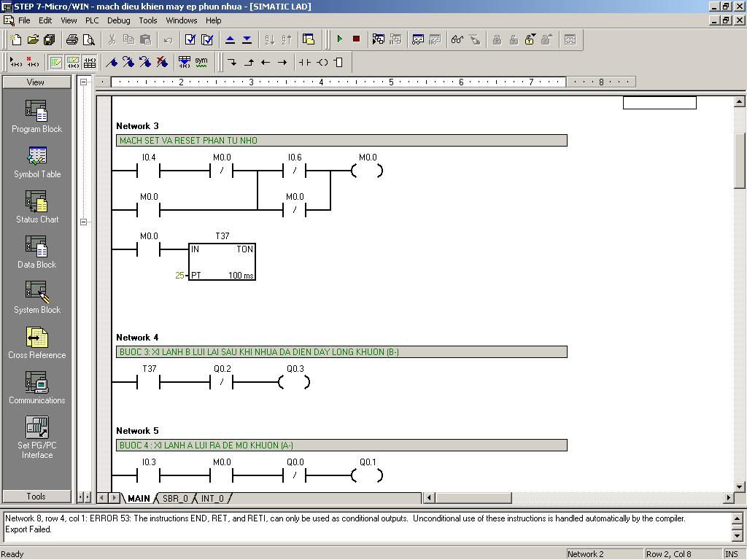Screen dimensions: 747x560
Task: Insert a contact from the toolbar
Action: pos(304,62)
